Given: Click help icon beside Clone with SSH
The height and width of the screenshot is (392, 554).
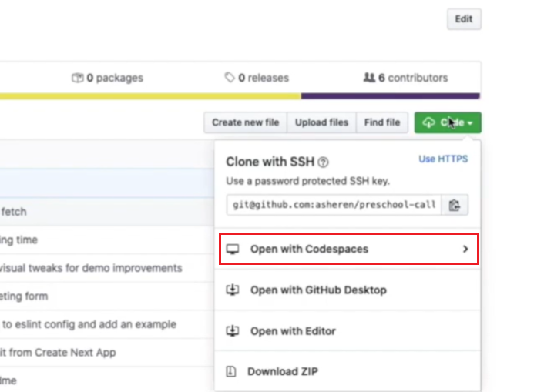Looking at the screenshot, I should coord(324,162).
